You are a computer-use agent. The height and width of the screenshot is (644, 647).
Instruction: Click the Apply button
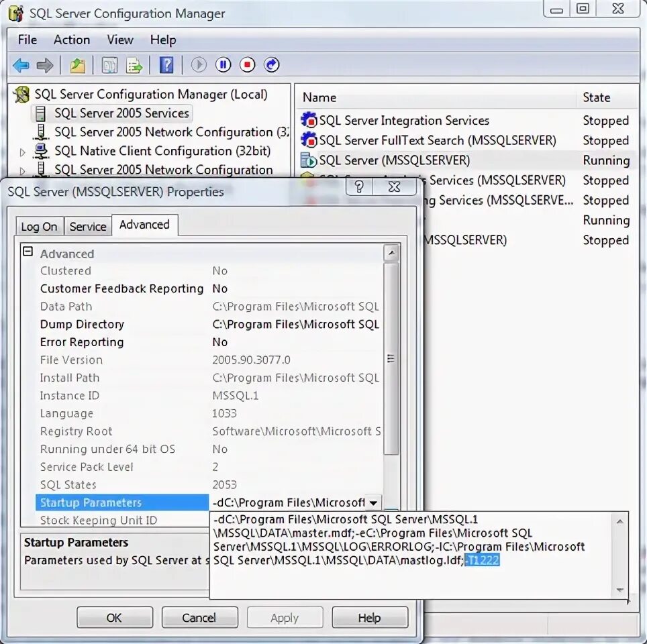pyautogui.click(x=285, y=618)
